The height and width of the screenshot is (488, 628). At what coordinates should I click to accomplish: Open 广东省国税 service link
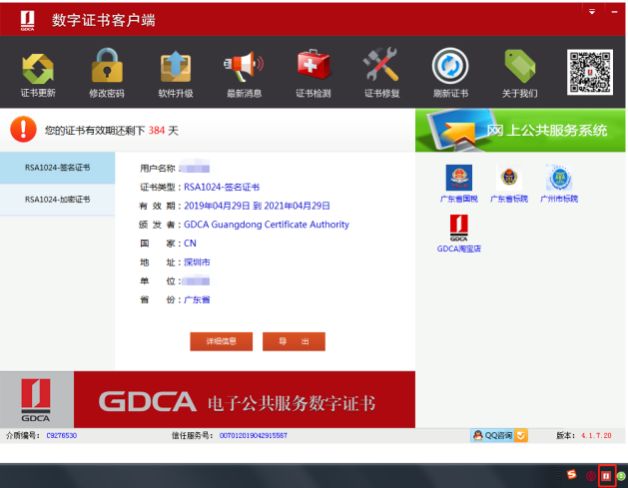pyautogui.click(x=459, y=184)
